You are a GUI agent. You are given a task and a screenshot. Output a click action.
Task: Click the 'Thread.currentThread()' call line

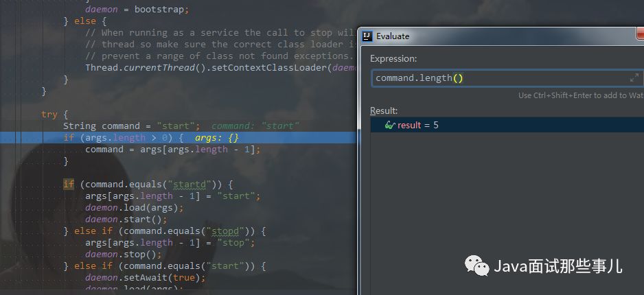pos(221,68)
